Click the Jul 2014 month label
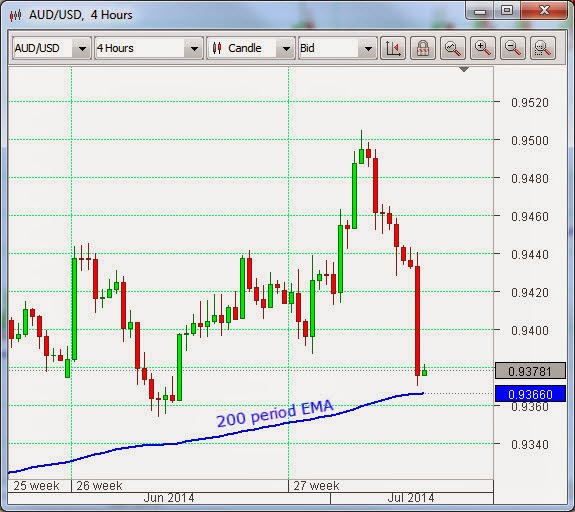Image resolution: width=575 pixels, height=512 pixels. pyautogui.click(x=411, y=498)
